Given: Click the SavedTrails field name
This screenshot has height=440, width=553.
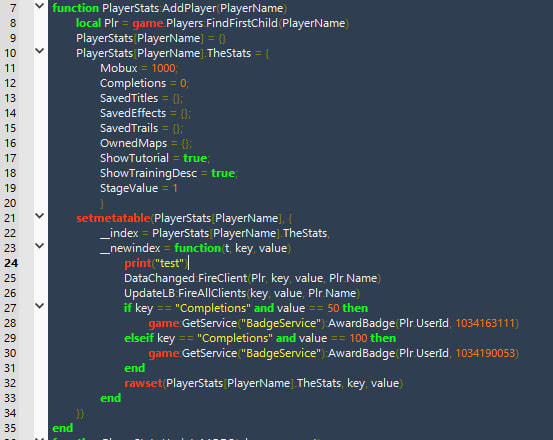Looking at the screenshot, I should pyautogui.click(x=129, y=128).
